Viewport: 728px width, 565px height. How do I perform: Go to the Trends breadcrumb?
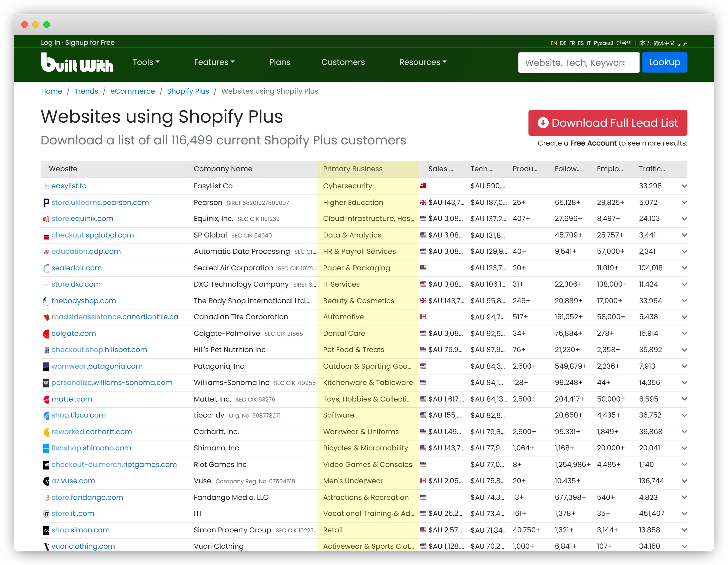[86, 91]
